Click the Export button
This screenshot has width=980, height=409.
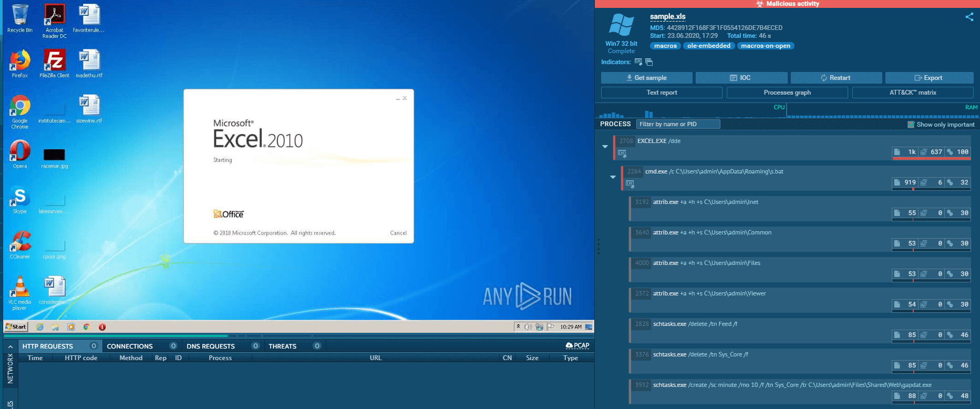tap(929, 78)
